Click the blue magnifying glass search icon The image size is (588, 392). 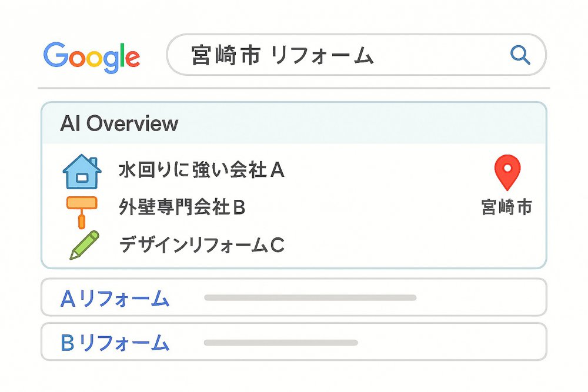[x=520, y=55]
